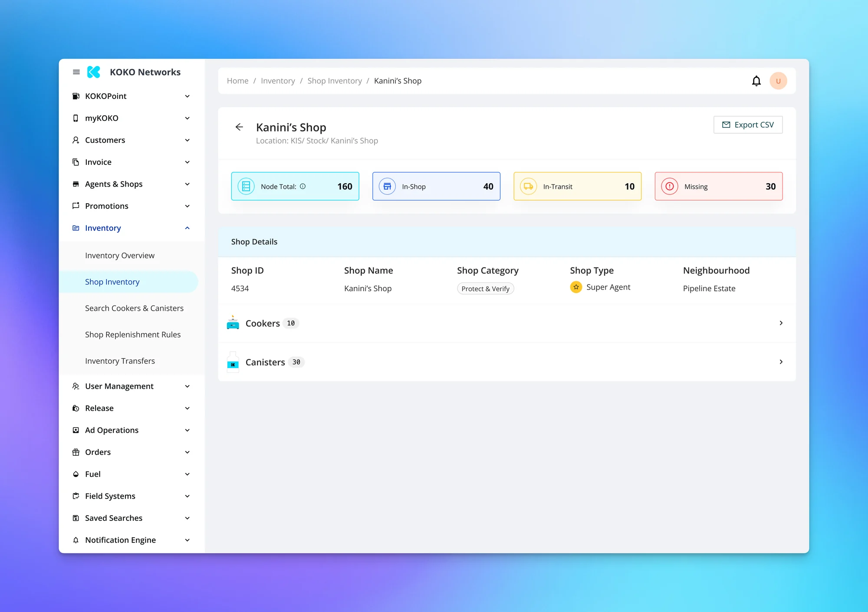Go back using the arrow beside Kanini's Shop

[239, 127]
